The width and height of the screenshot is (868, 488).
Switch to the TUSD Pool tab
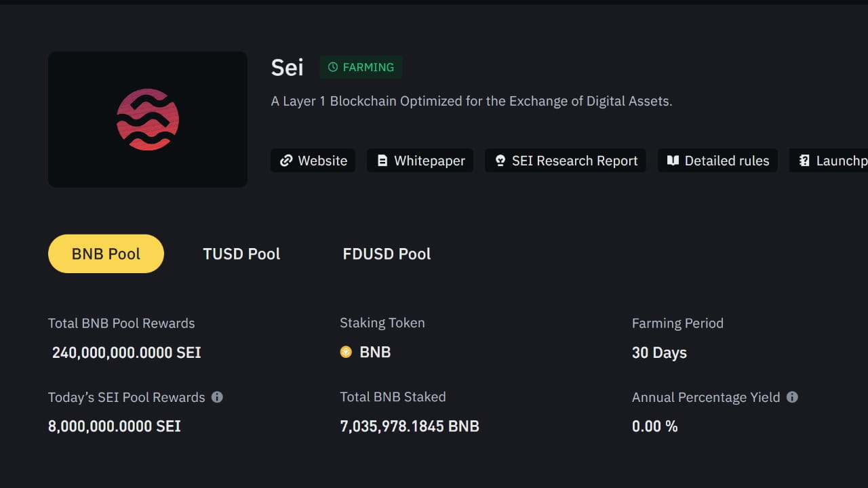coord(241,253)
